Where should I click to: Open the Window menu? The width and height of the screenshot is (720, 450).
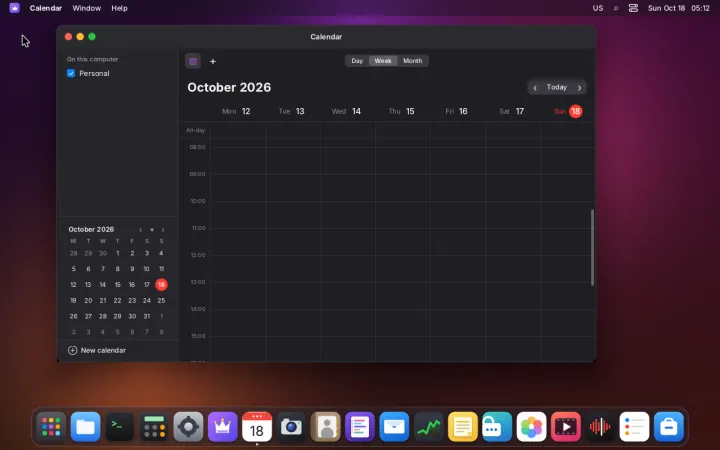coord(86,8)
